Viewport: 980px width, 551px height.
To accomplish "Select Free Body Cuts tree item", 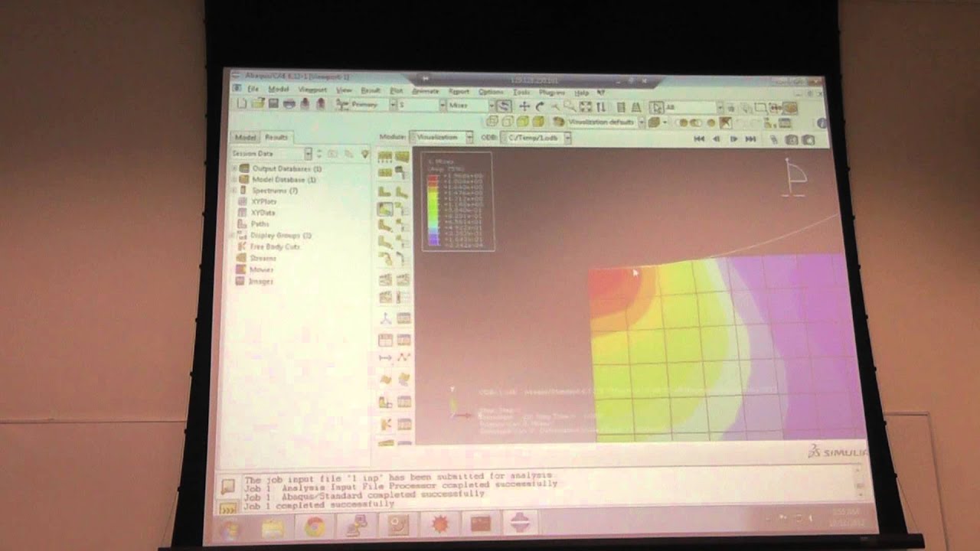I will pyautogui.click(x=275, y=246).
